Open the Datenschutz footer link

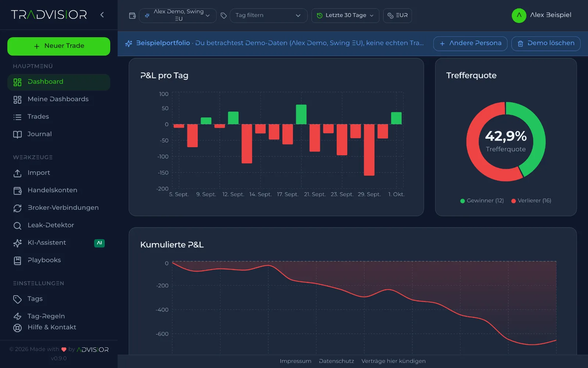(336, 361)
